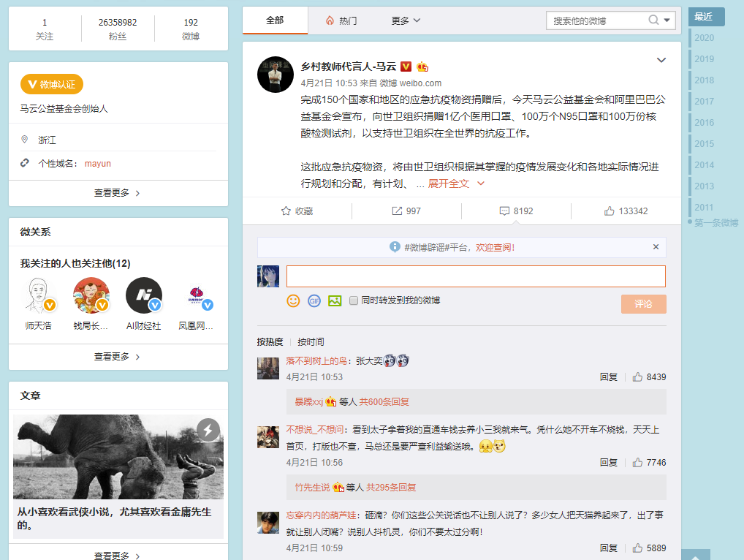The height and width of the screenshot is (560, 744).
Task: Jump to 最近 in the timeline
Action: coord(707,17)
